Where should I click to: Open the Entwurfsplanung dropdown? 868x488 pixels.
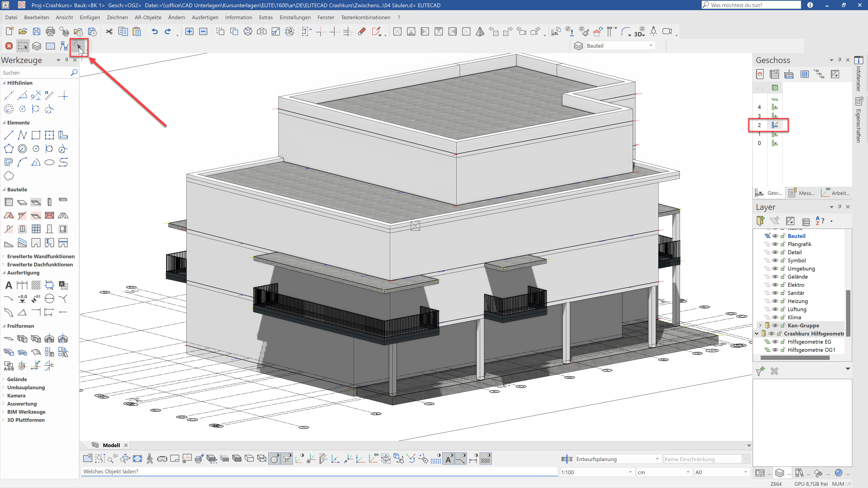coord(657,459)
